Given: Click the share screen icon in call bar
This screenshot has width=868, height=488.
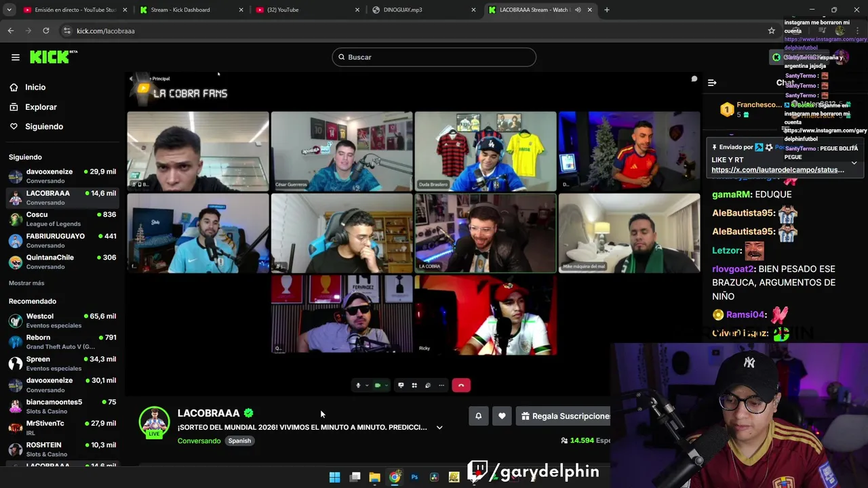Looking at the screenshot, I should (x=401, y=386).
